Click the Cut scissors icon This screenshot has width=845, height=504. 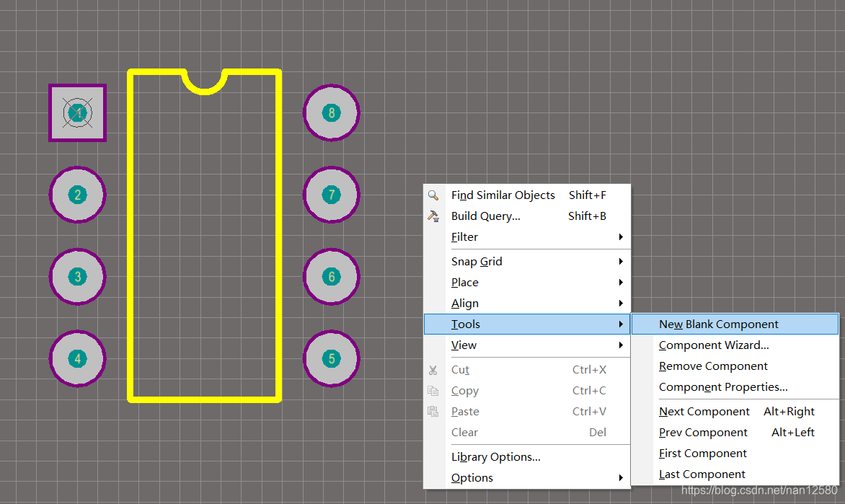(433, 371)
